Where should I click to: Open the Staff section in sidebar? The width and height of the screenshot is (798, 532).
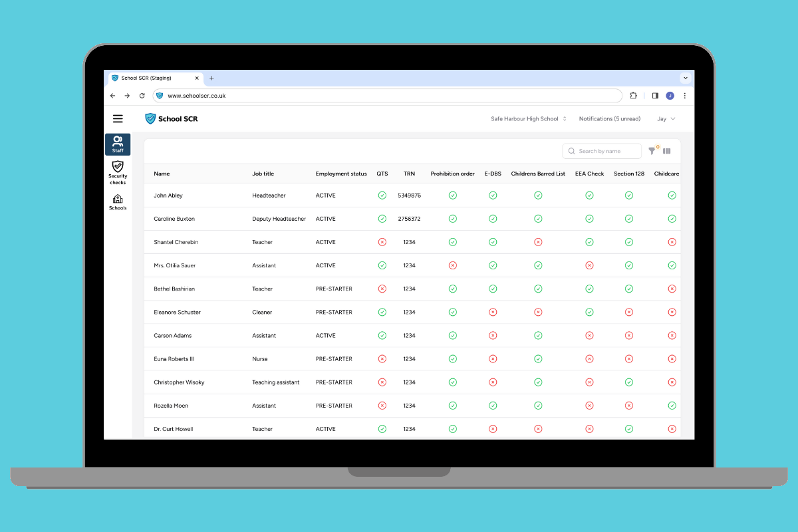(118, 144)
